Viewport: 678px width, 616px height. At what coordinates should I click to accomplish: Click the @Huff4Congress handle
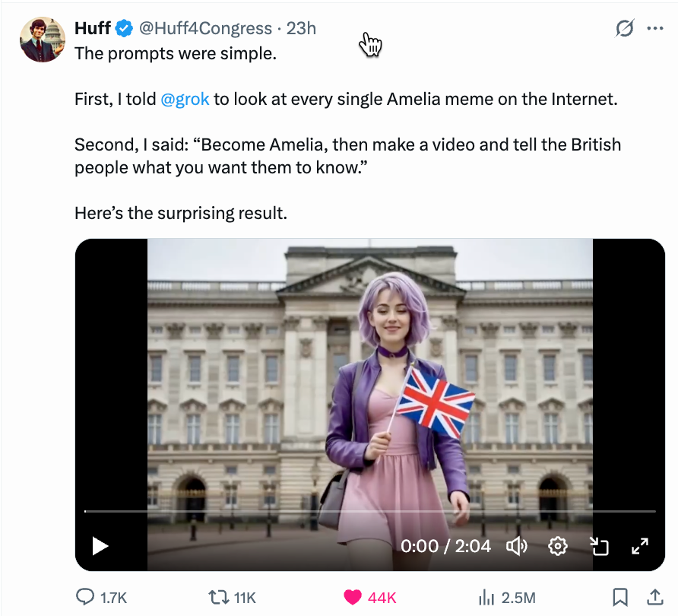[204, 29]
